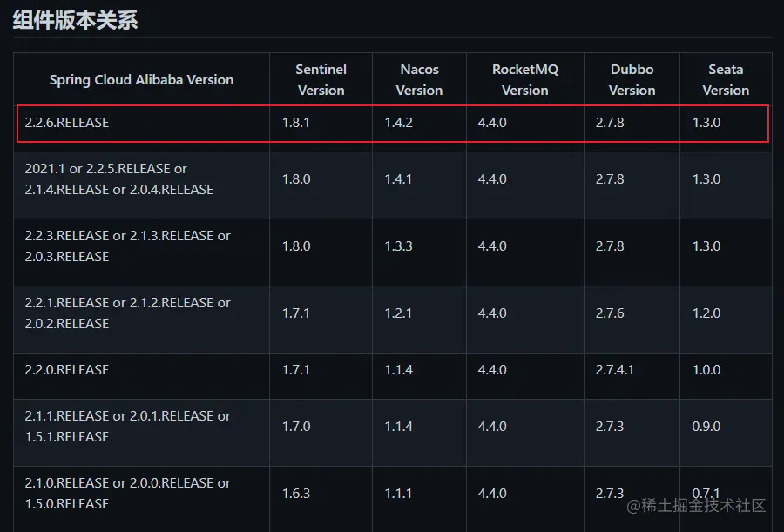784x532 pixels.
Task: Click Nacos value 1.4.2 in 2.2.6.RELEASE row
Action: (398, 123)
